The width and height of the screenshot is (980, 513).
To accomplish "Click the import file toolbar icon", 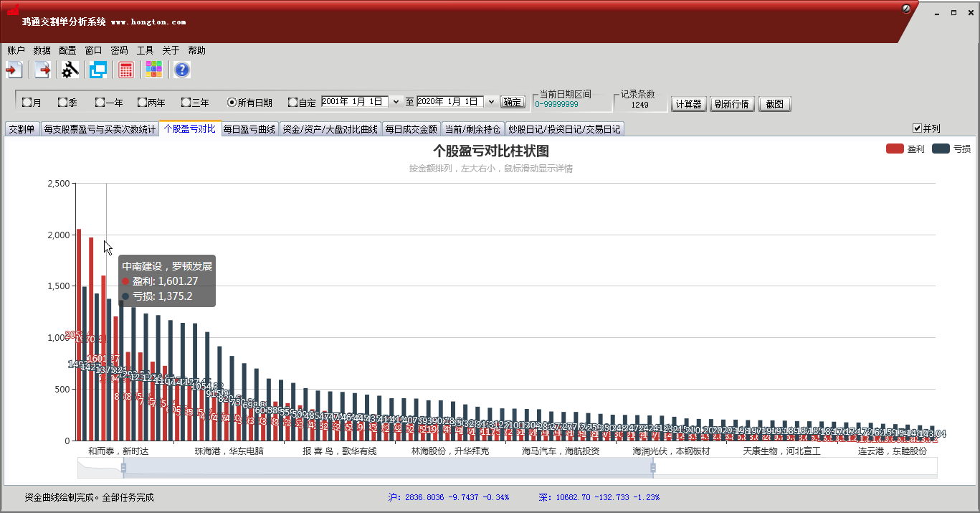I will point(14,70).
